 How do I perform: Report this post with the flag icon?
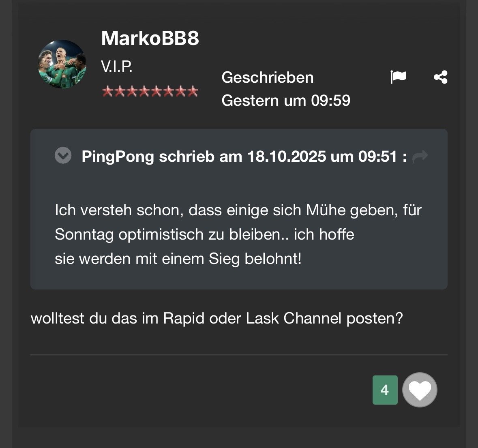coord(398,77)
